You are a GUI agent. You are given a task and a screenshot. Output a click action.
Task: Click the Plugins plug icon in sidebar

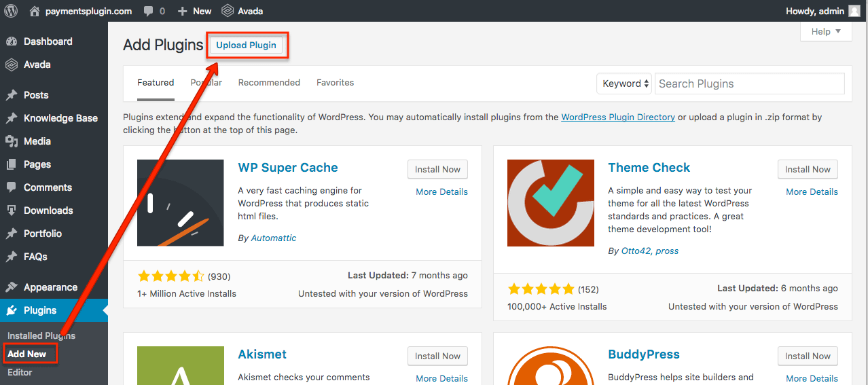tap(12, 310)
